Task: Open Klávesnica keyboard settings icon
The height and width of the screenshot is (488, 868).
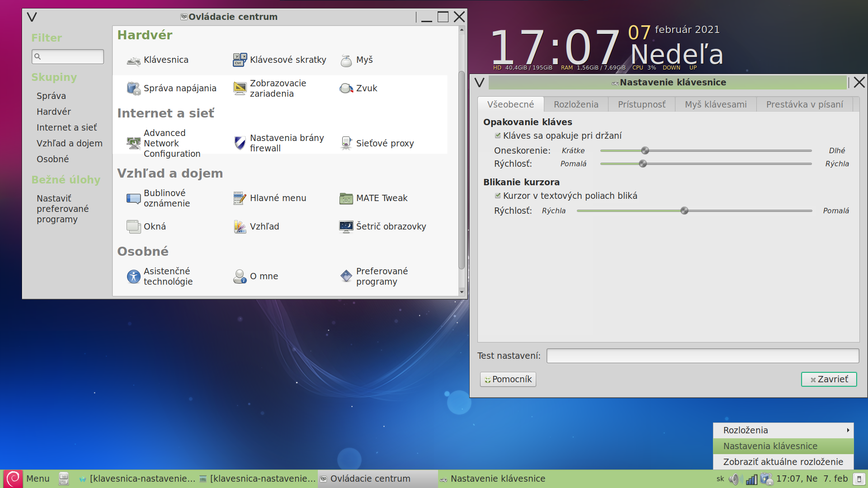Action: point(133,60)
